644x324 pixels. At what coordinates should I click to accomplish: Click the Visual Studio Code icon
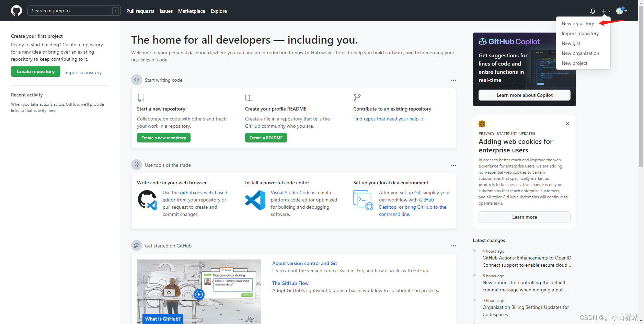255,200
